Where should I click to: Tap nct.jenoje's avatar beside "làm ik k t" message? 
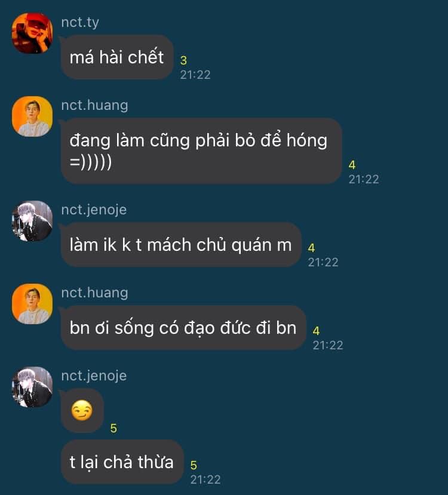[32, 221]
